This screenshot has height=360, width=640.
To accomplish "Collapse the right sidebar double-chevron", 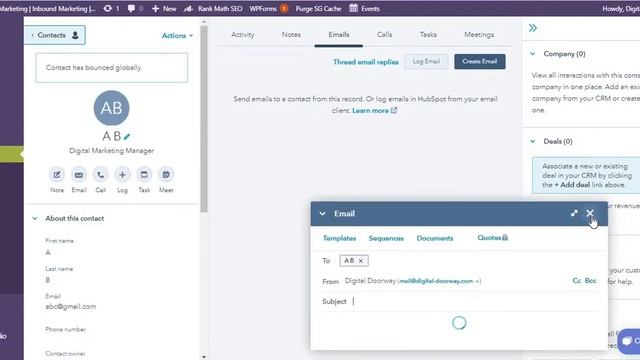I will pyautogui.click(x=533, y=28).
